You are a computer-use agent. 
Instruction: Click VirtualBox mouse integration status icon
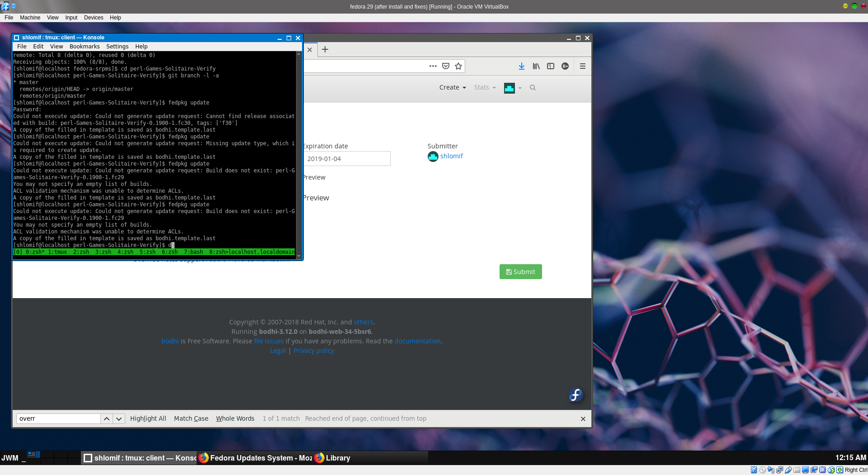point(831,470)
